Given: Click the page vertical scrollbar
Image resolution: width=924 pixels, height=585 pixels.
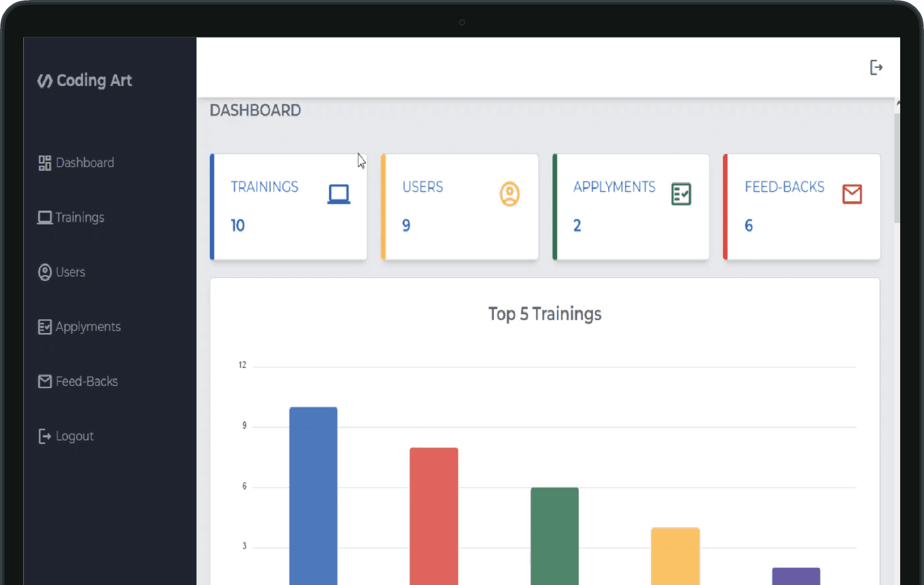Looking at the screenshot, I should [897, 168].
